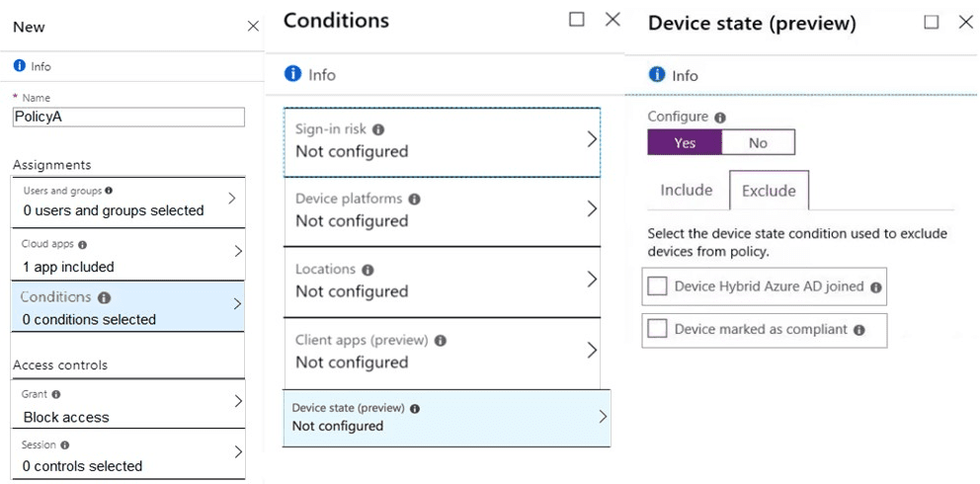The height and width of the screenshot is (484, 980).
Task: Click the policy Name input field
Action: click(x=128, y=117)
